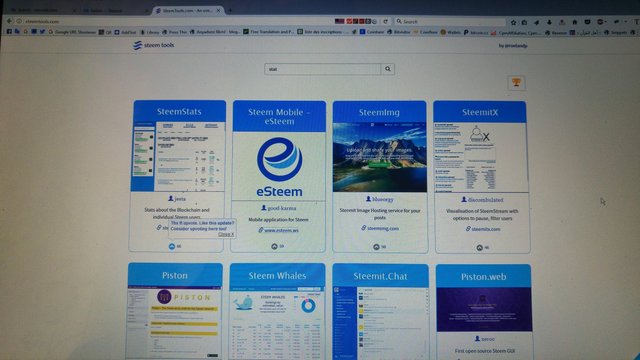This screenshot has height=360, width=640.
Task: Click the Piston card title
Action: pos(175,276)
